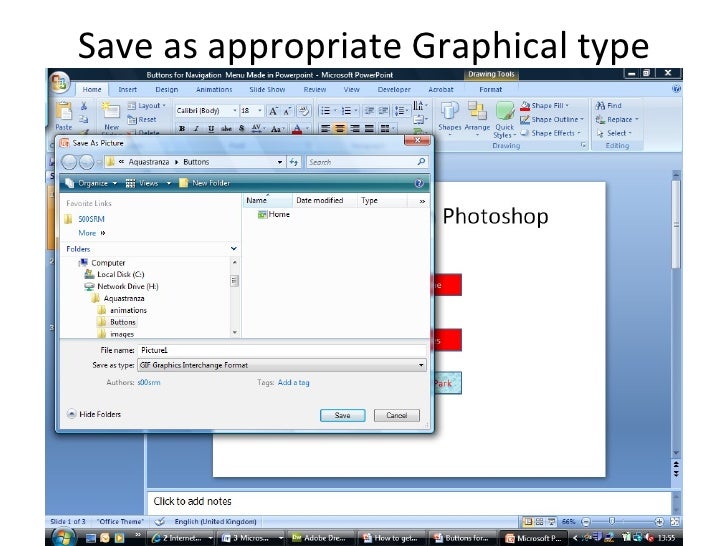The width and height of the screenshot is (728, 546).
Task: Select Network Drive (H:) in tree
Action: tap(122, 286)
